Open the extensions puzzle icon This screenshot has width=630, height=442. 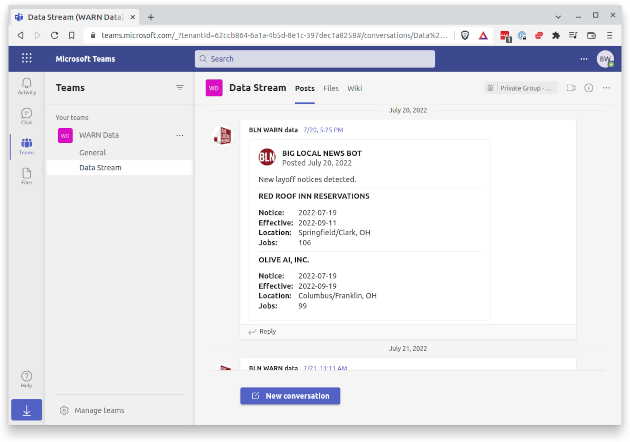[x=556, y=35]
